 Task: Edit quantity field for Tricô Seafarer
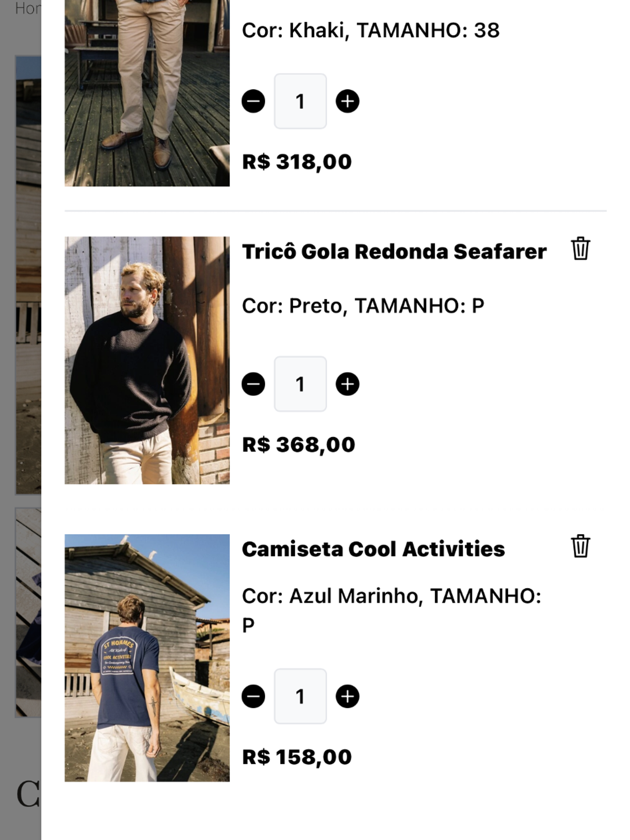[x=300, y=384]
